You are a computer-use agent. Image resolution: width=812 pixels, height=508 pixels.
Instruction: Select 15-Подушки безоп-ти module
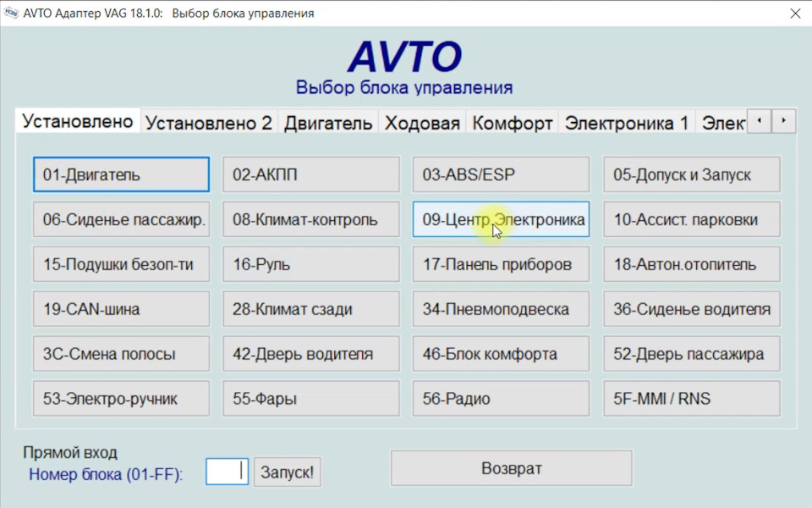coord(121,264)
